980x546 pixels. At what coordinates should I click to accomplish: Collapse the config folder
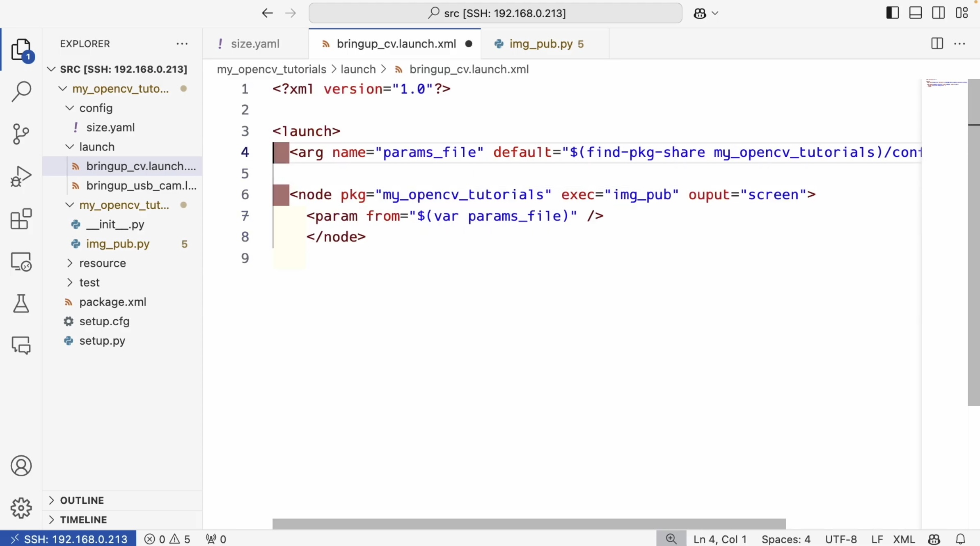click(x=96, y=108)
